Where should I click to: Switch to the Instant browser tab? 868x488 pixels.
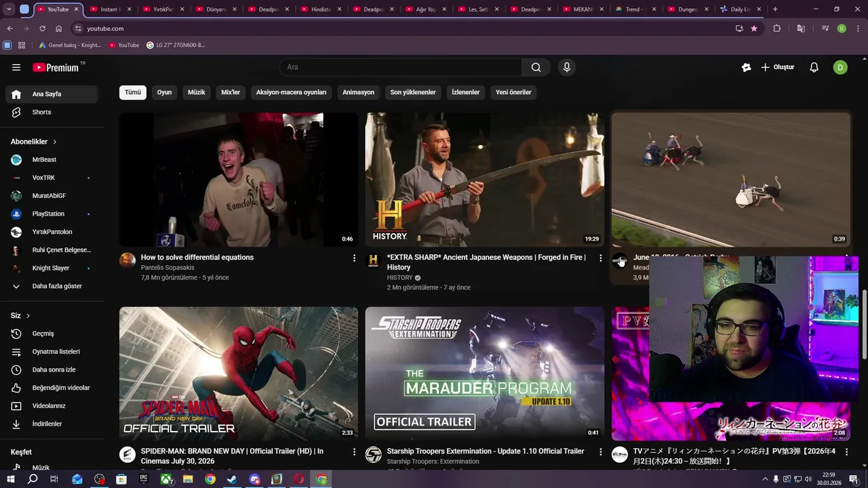click(x=110, y=9)
